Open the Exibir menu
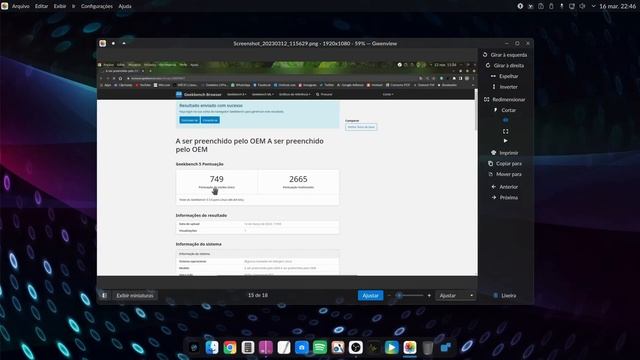The image size is (640, 360). (x=60, y=6)
